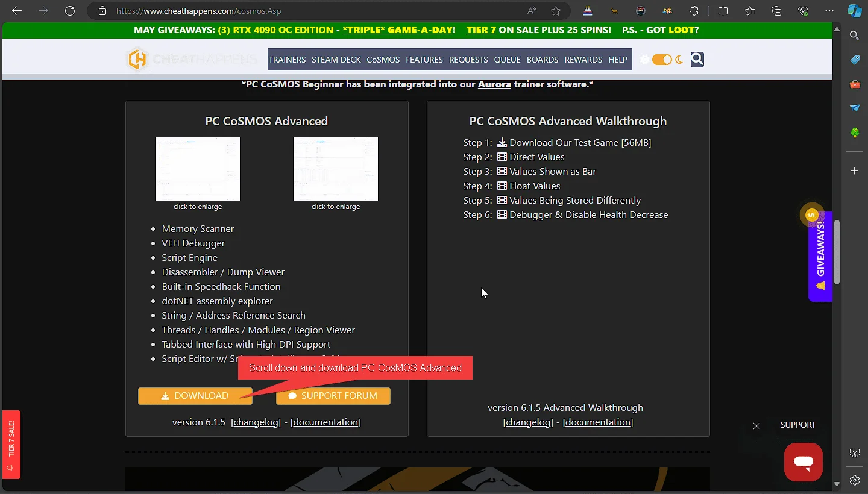Click the sidebar screenshot scissors icon

(x=854, y=453)
